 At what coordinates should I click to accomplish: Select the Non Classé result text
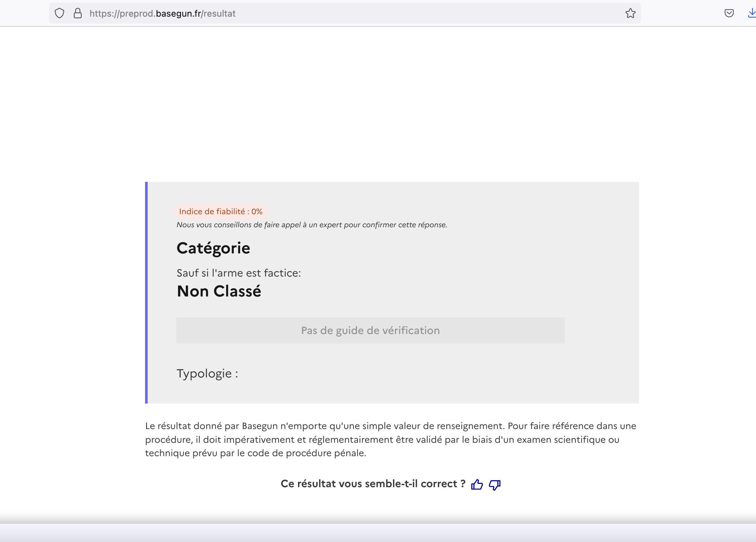pos(219,291)
